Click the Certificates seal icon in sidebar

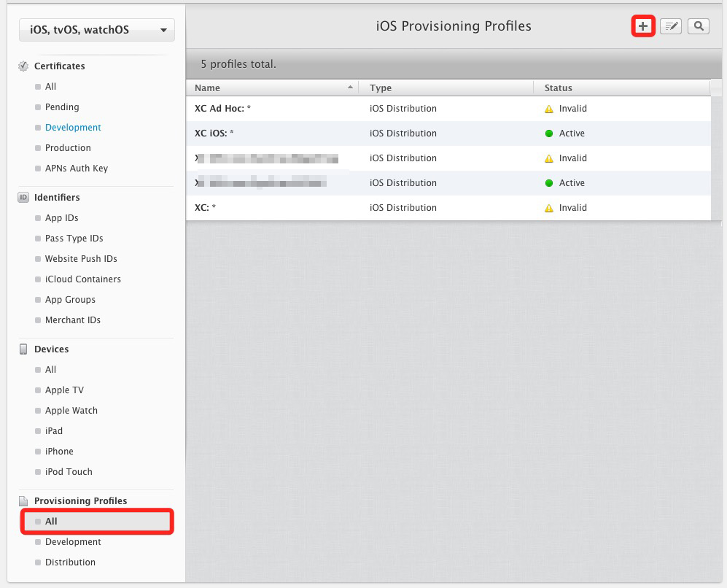coord(23,66)
